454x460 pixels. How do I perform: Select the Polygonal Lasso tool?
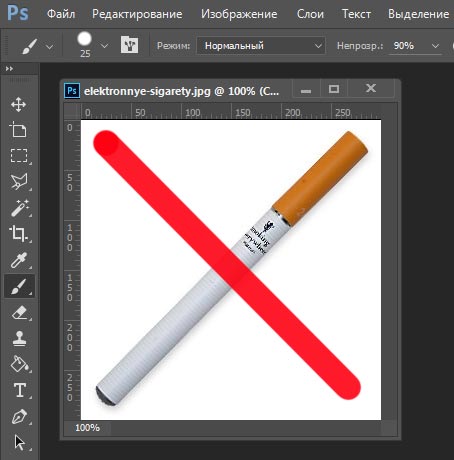pyautogui.click(x=19, y=182)
